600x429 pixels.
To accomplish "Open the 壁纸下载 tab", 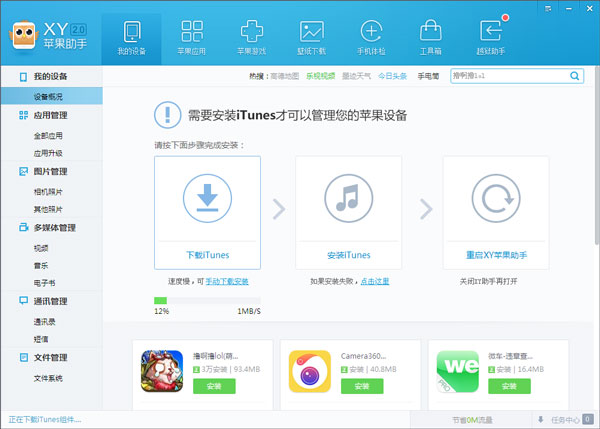I will coord(311,39).
